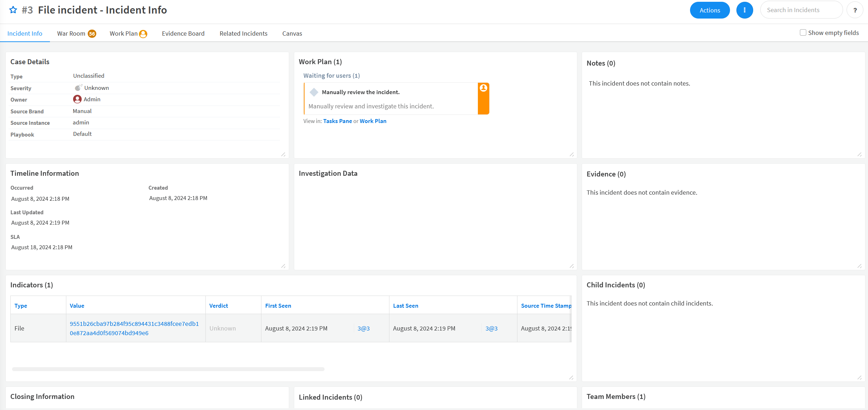Open the Tasks Pane link
The height and width of the screenshot is (410, 868).
point(337,121)
